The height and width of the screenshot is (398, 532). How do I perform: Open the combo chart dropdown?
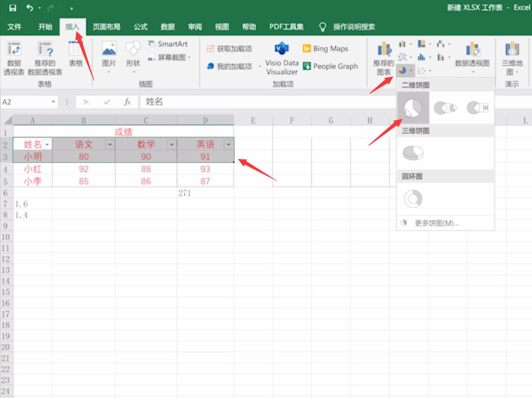(443, 57)
